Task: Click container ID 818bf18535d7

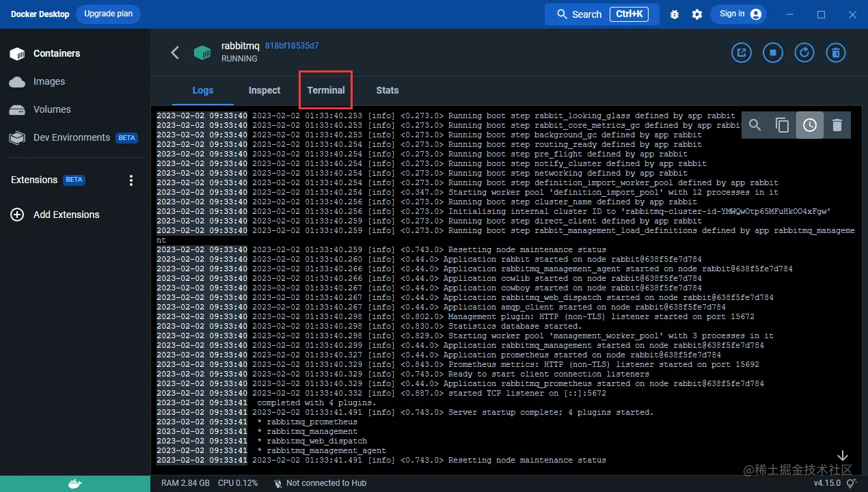Action: pos(292,46)
